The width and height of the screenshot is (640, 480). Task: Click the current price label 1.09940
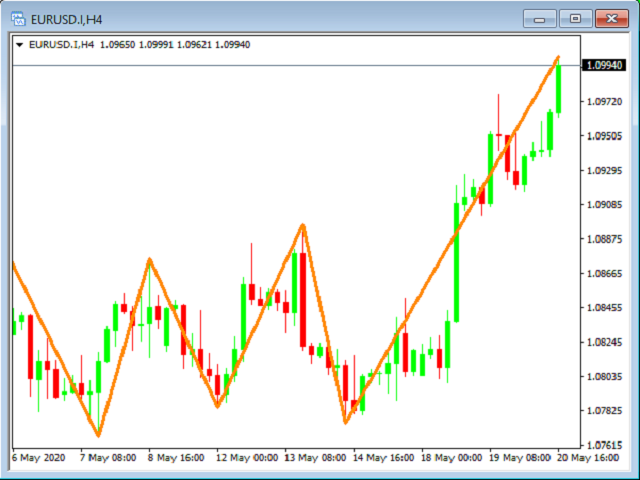pyautogui.click(x=604, y=65)
